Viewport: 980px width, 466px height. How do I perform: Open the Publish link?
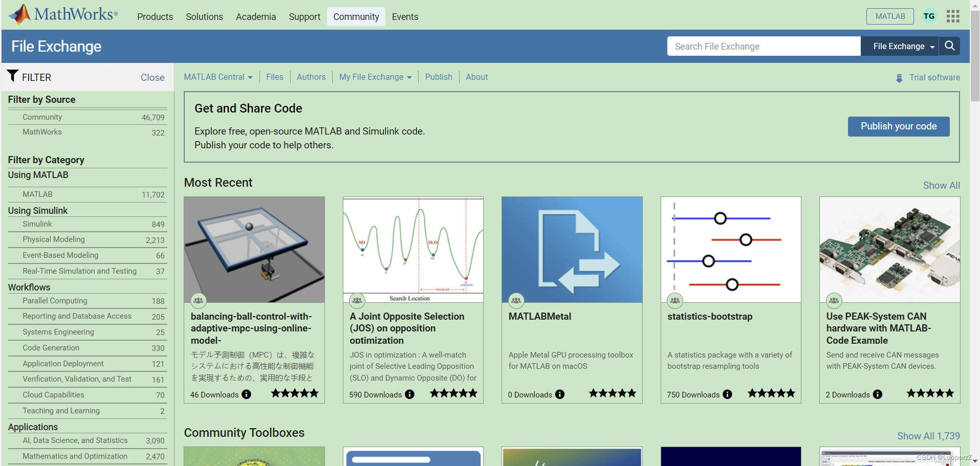pyautogui.click(x=439, y=77)
